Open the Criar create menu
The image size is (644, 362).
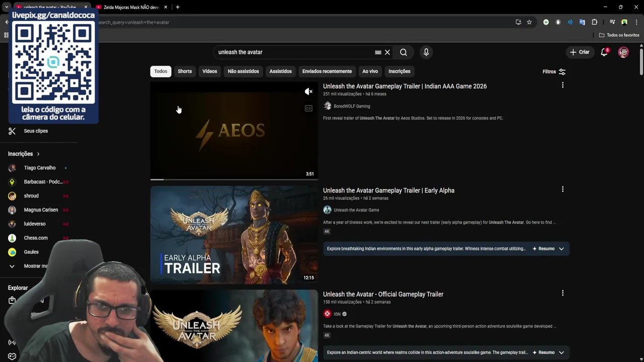(579, 52)
